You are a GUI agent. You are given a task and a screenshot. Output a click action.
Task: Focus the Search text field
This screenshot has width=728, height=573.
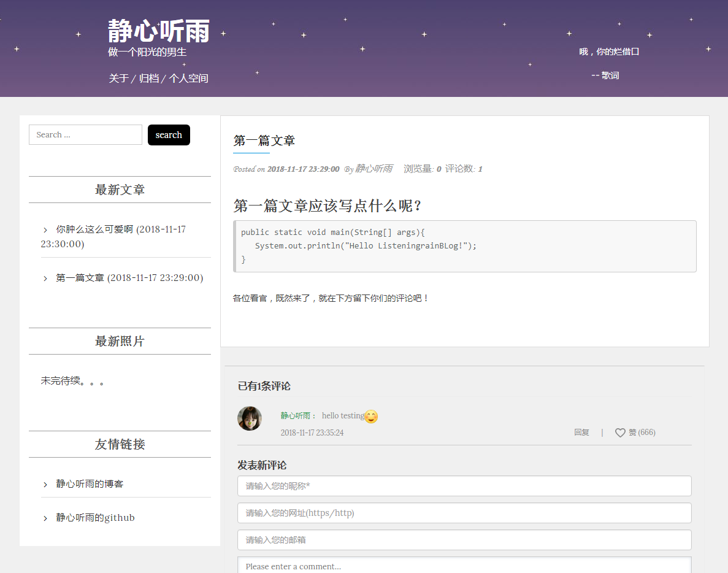(85, 134)
